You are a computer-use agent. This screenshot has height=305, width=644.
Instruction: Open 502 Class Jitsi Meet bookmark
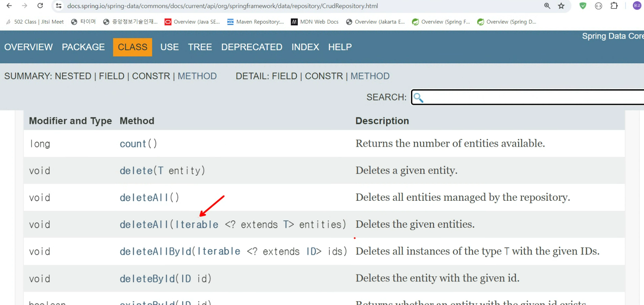point(35,22)
